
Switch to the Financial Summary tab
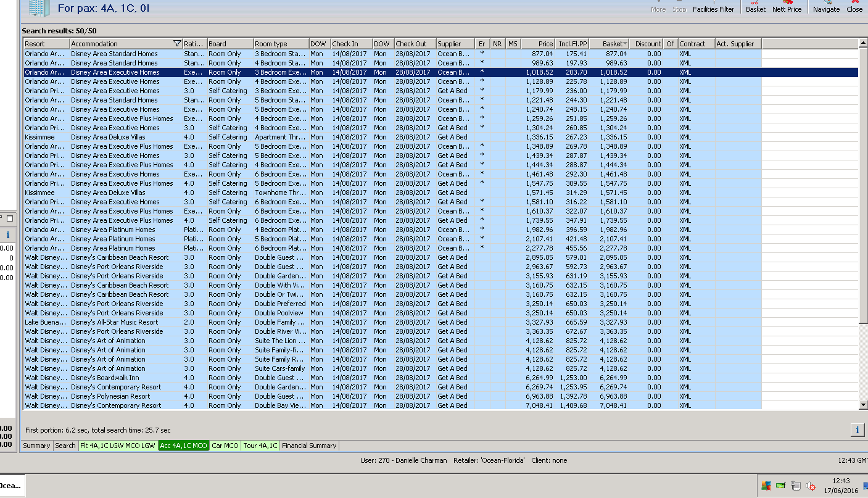(309, 446)
